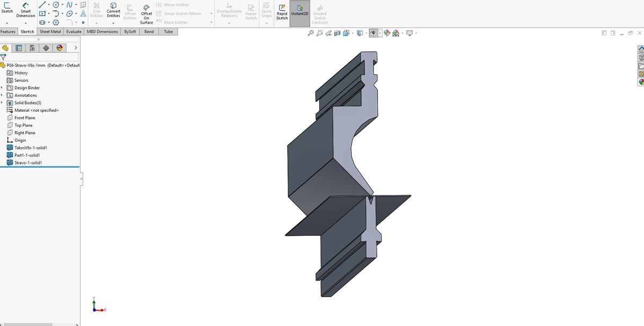Click the Convert Entities tool

113,9
